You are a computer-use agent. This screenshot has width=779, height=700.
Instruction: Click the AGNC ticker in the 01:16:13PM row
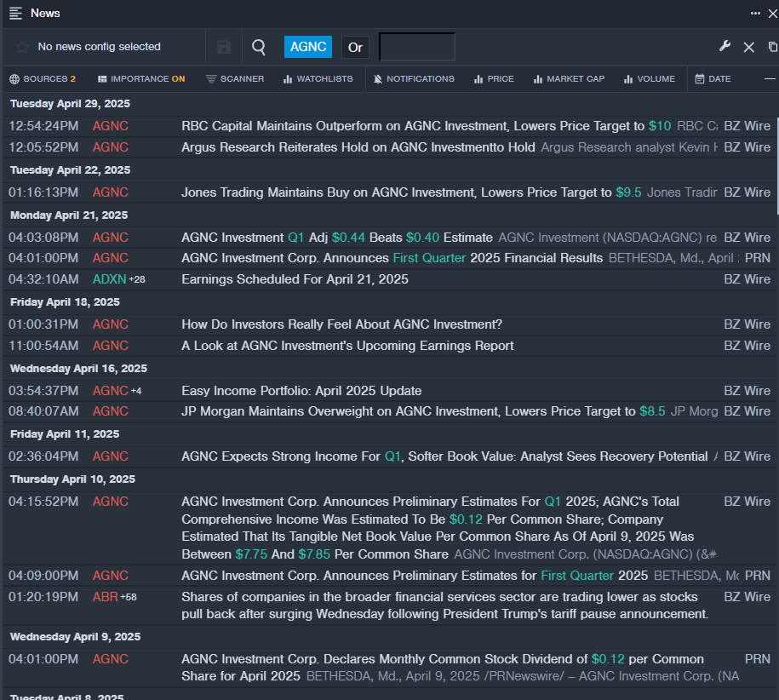point(111,192)
